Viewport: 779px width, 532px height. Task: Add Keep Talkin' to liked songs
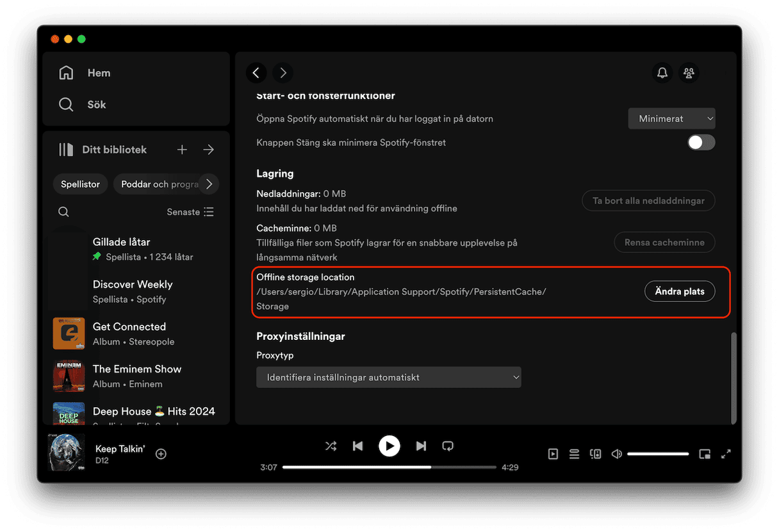pos(161,454)
